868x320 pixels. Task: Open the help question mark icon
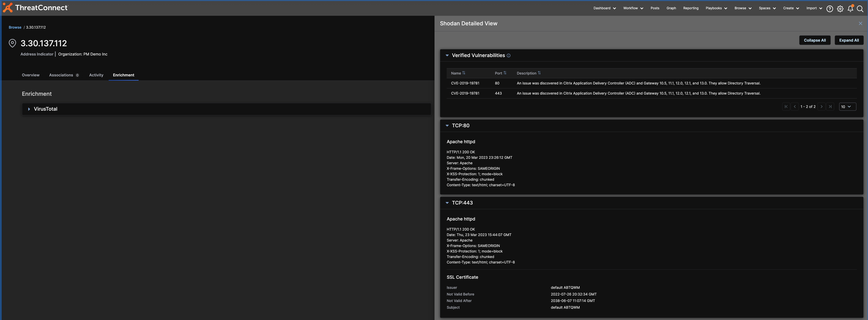[x=830, y=9]
